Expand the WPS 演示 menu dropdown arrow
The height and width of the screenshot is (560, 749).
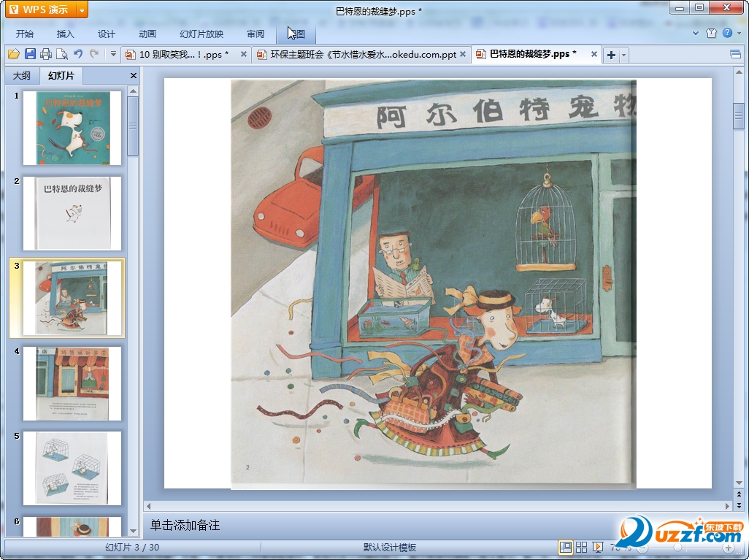82,9
